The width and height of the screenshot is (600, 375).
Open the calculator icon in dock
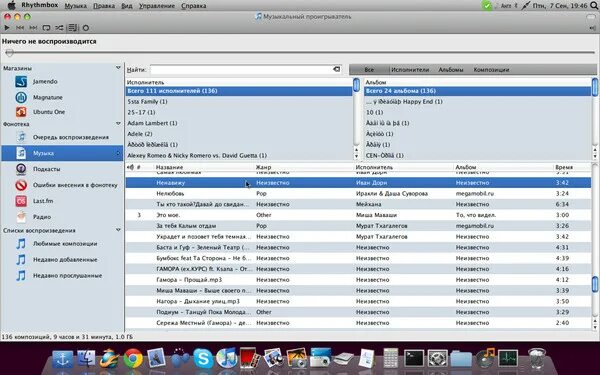(x=390, y=359)
